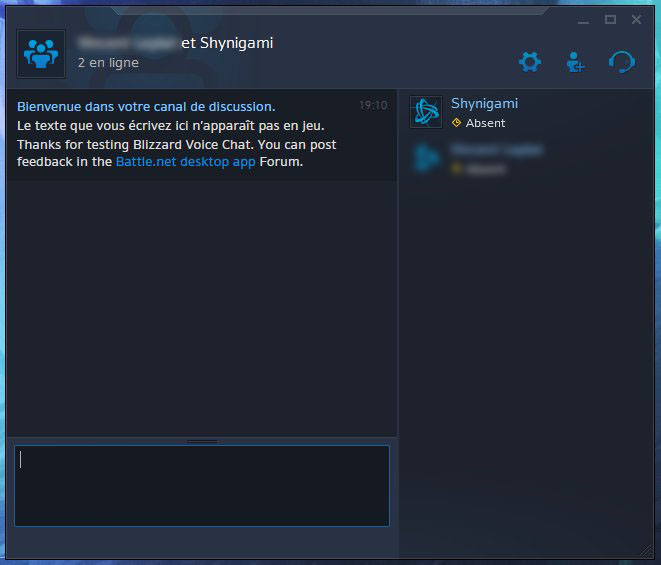661x565 pixels.
Task: Click the window resize grip corner
Action: [x=646, y=551]
